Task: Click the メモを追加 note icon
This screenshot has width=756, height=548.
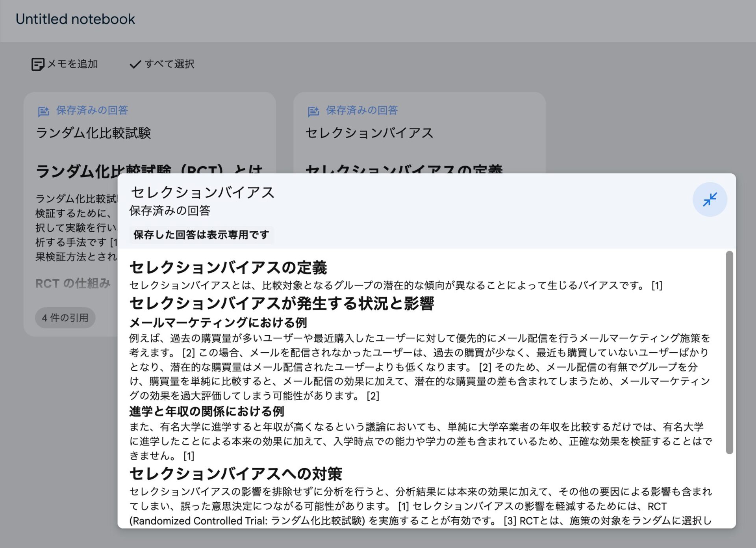Action: coord(37,64)
